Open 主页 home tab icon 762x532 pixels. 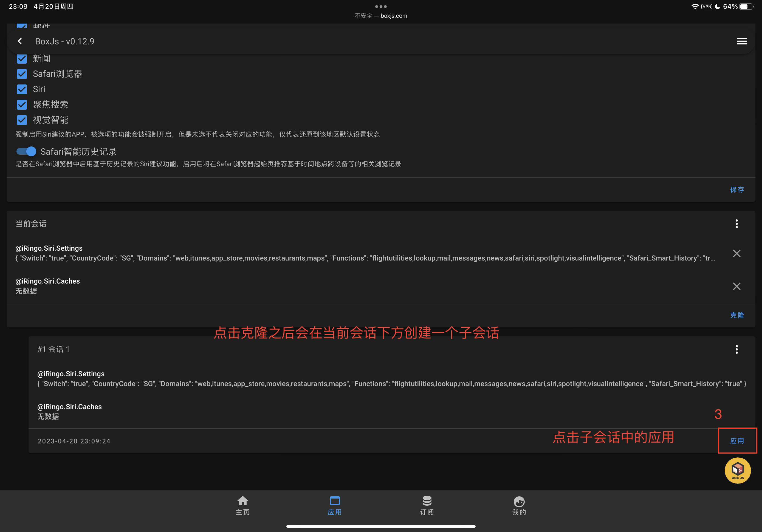tap(242, 501)
